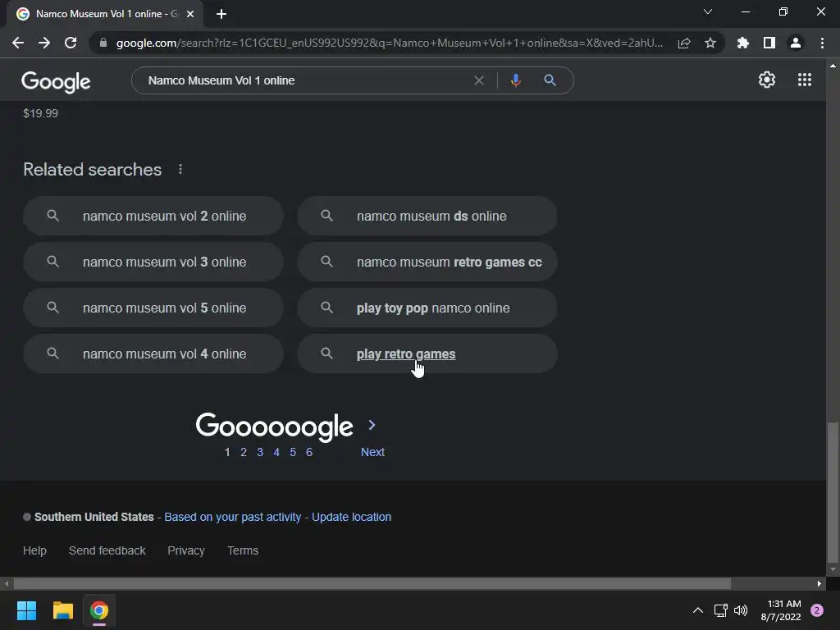Search namco museum vol 4 online
The image size is (840, 630).
pos(153,354)
